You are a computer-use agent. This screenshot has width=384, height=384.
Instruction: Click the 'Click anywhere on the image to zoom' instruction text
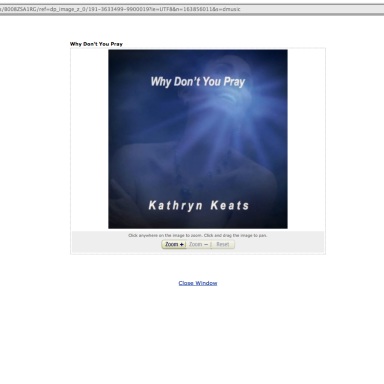point(198,235)
